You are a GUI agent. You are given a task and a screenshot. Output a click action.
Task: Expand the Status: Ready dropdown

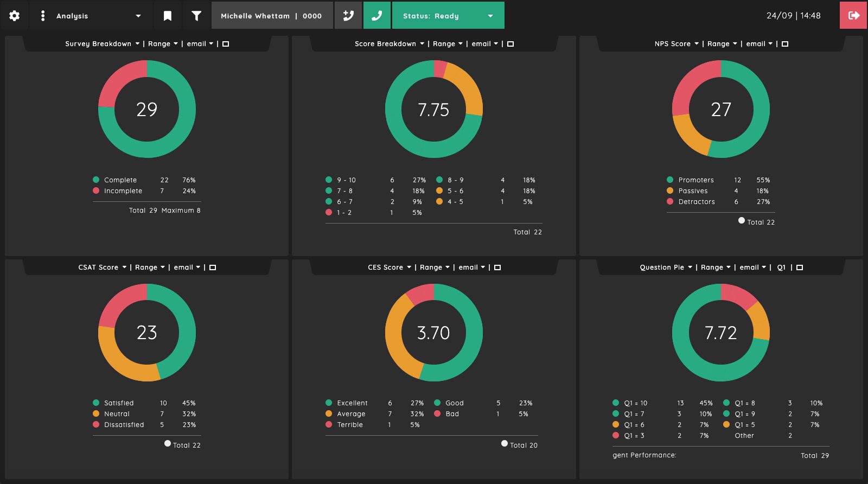point(448,15)
